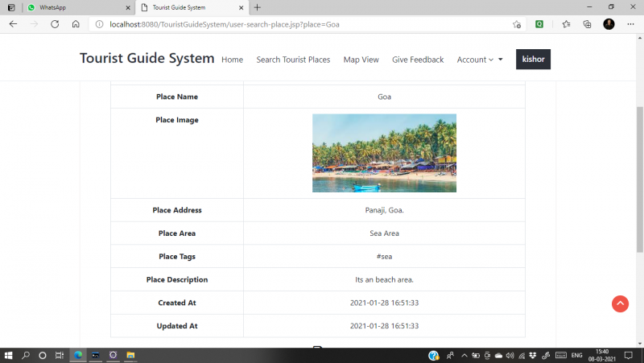
Task: Open the volume speaker tray icon
Action: click(510, 355)
